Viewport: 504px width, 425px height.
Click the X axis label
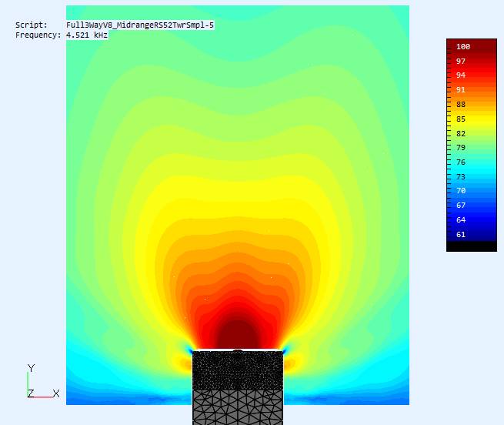(x=56, y=393)
